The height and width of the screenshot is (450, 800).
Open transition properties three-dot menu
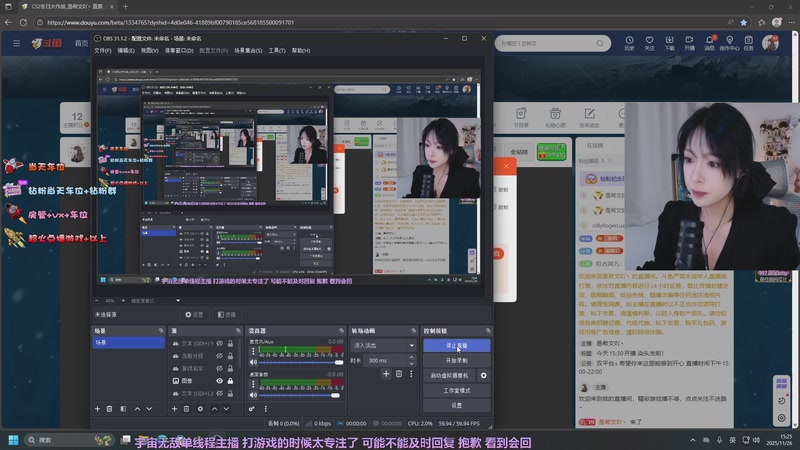click(x=411, y=374)
